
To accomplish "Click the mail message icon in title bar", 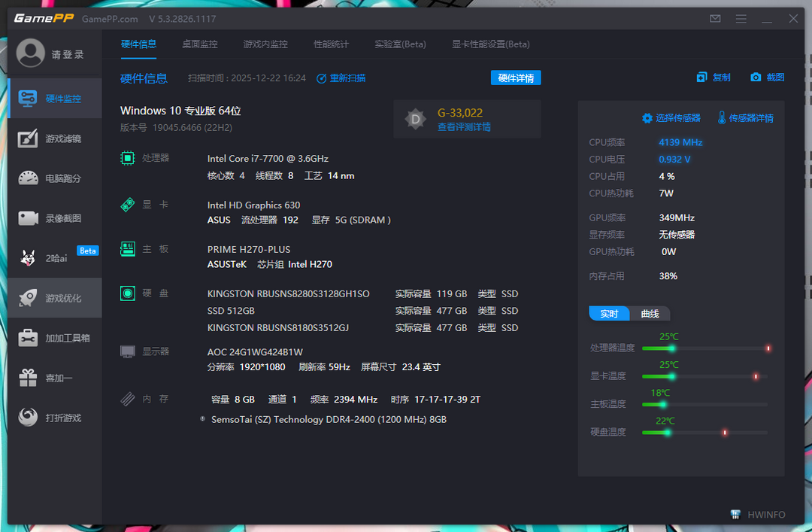I will coord(715,19).
